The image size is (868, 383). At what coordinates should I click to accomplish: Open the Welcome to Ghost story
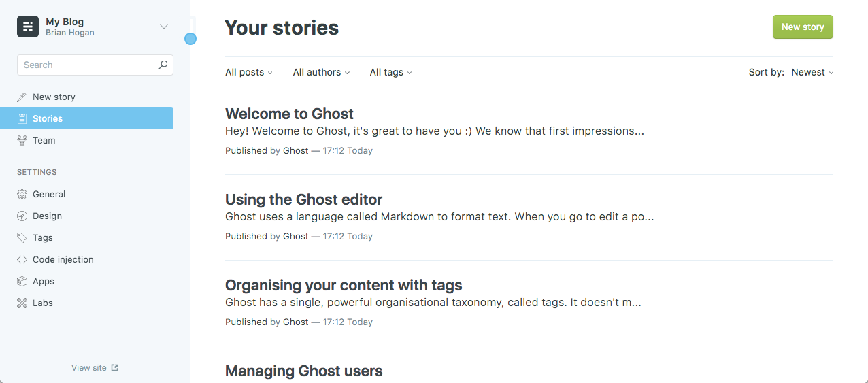pos(289,114)
